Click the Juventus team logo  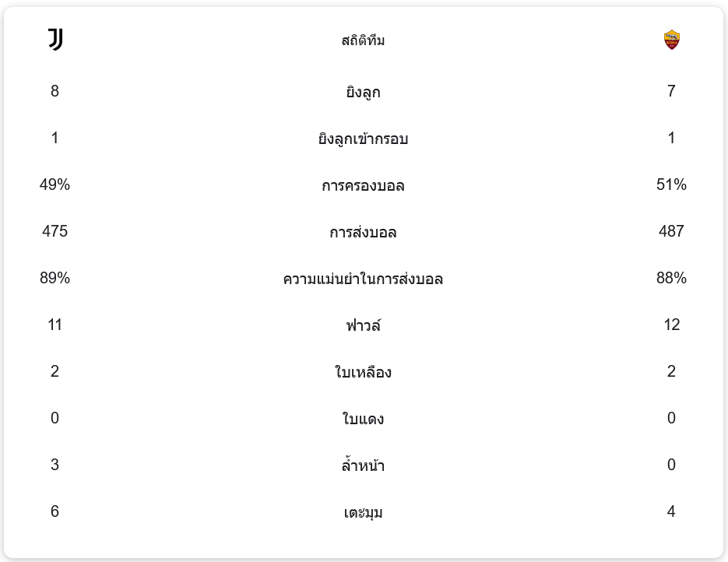55,40
